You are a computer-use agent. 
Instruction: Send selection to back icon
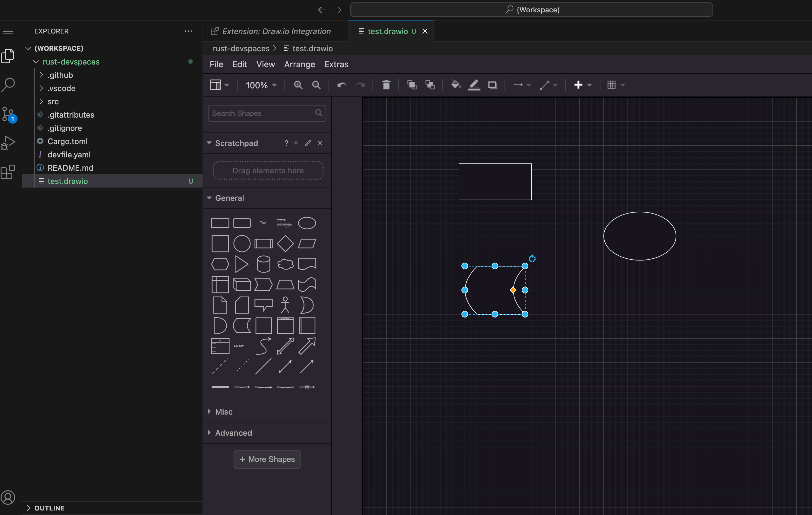point(430,85)
